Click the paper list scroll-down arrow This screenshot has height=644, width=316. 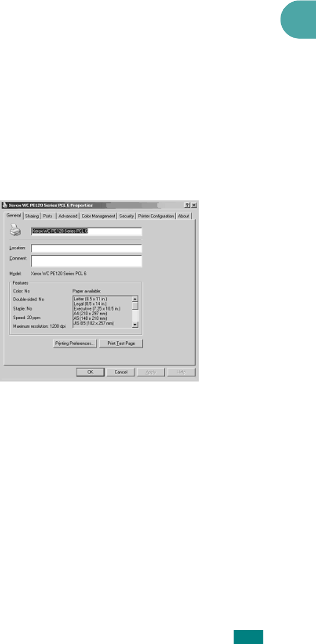coord(135,324)
